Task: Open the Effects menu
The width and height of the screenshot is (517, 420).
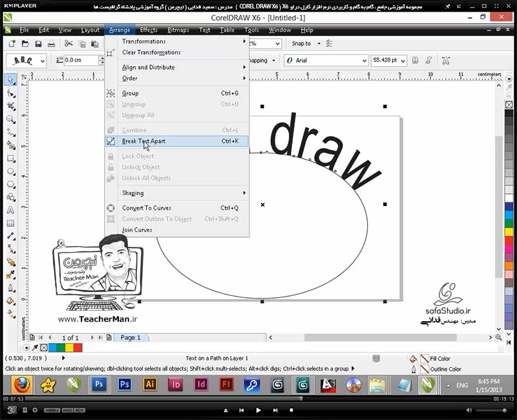Action: (149, 30)
